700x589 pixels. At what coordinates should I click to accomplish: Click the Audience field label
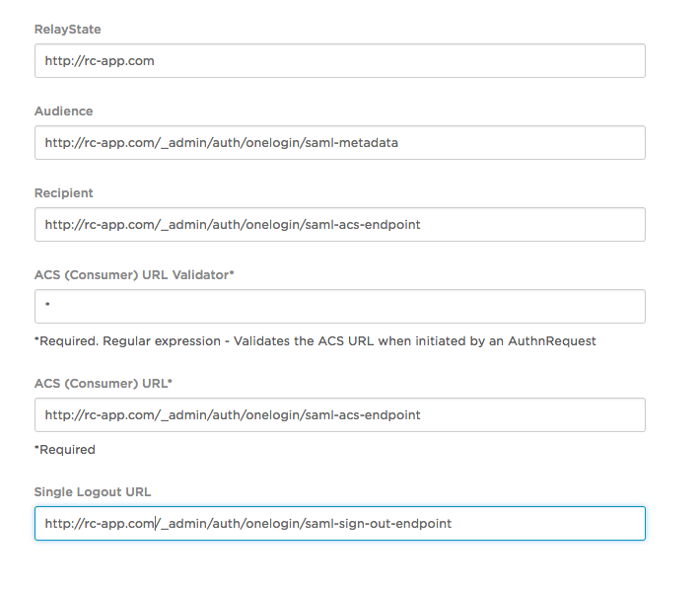point(63,111)
